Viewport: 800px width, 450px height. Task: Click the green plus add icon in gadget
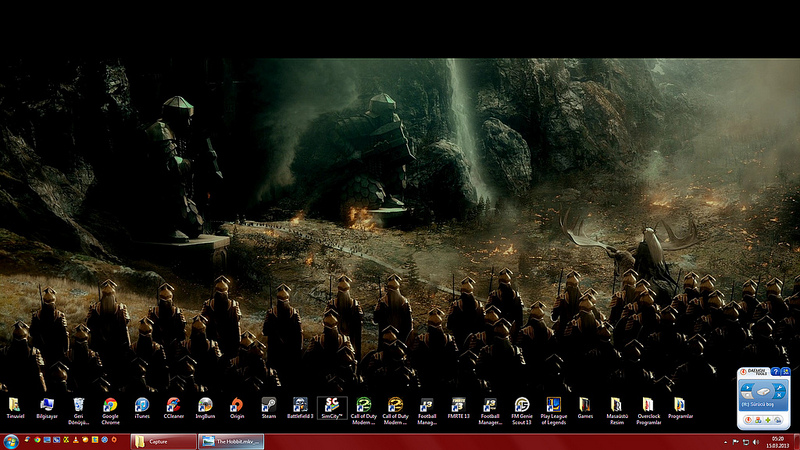point(768,420)
